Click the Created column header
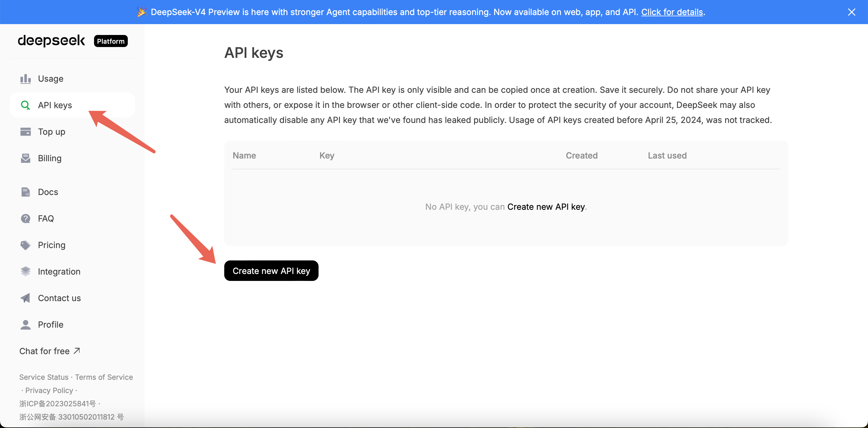Screen dimensions: 868x428 (582, 156)
